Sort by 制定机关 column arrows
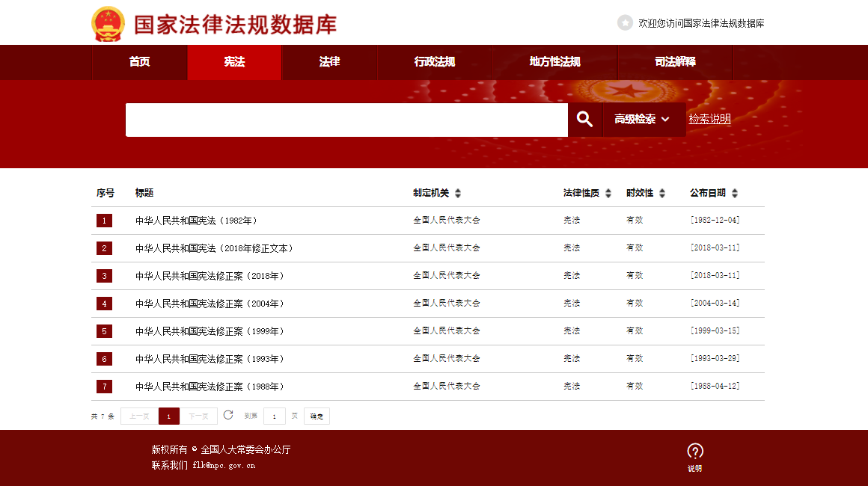868x486 pixels. pyautogui.click(x=458, y=193)
